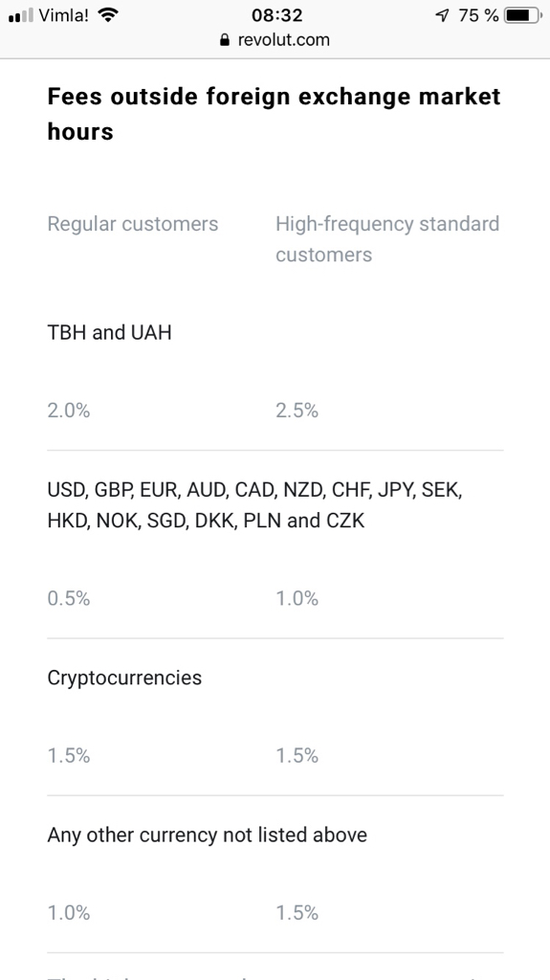Tap the 2.5% fee for TBH and UAH
Viewport: 550px width, 980px height.
pyautogui.click(x=297, y=411)
